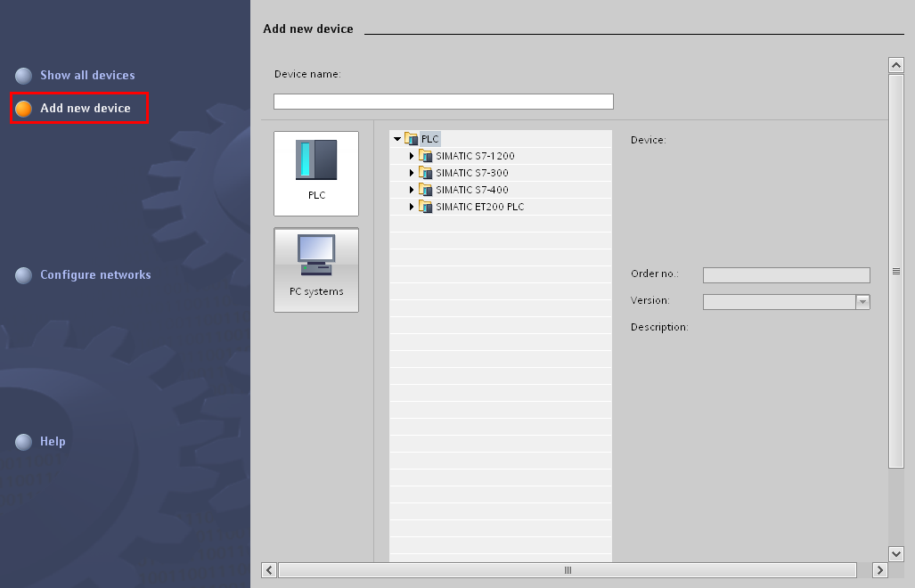This screenshot has width=915, height=588.
Task: Open the Version dropdown list
Action: click(x=862, y=302)
